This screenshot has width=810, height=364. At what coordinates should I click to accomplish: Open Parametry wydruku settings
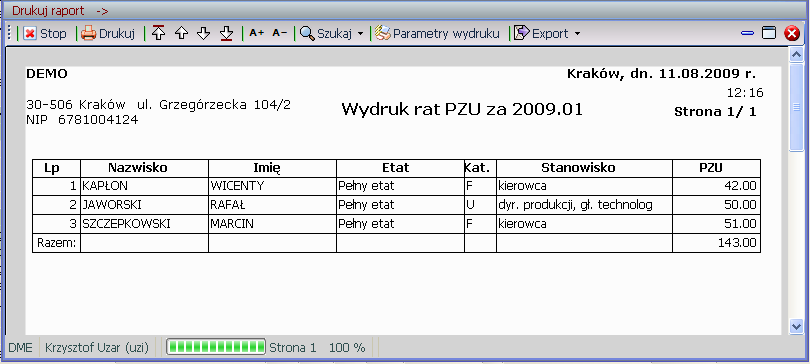click(438, 34)
